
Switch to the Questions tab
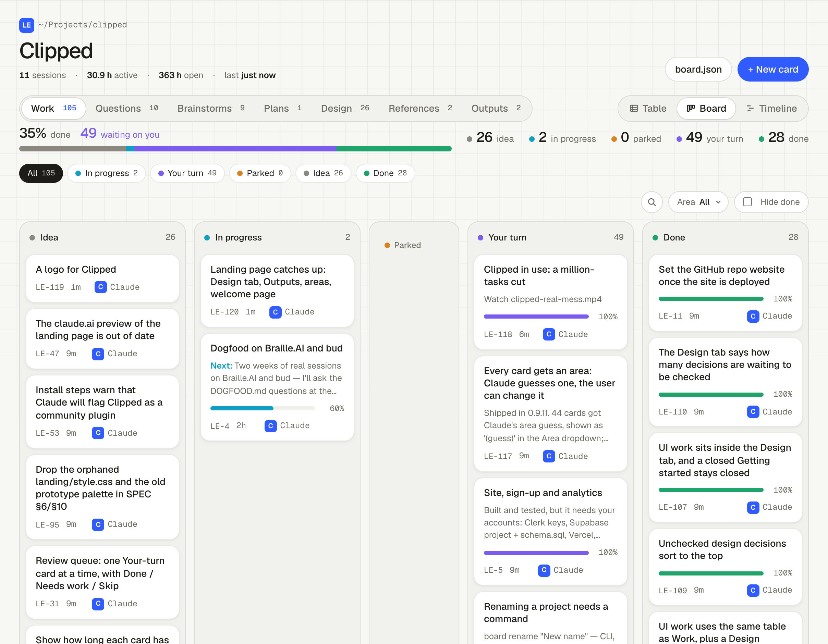coord(126,108)
